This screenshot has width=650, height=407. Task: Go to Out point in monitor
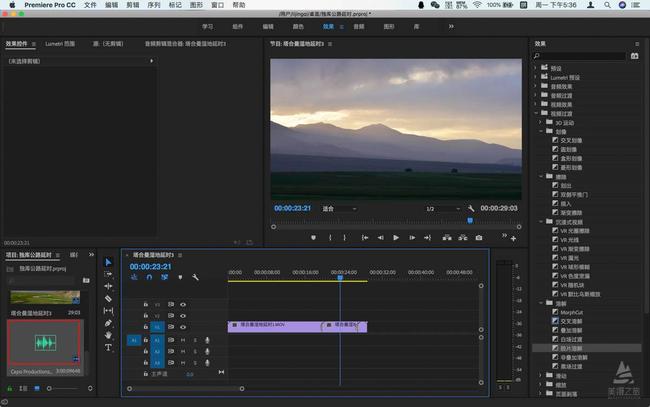click(x=427, y=237)
